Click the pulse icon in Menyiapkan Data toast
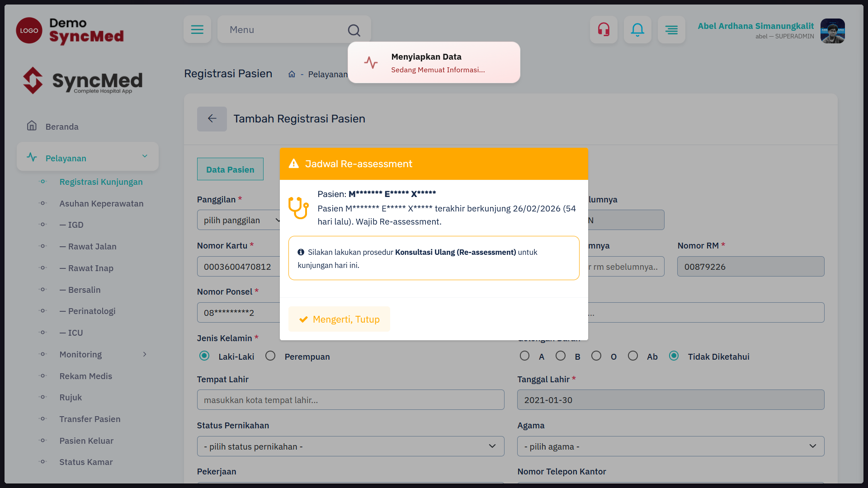Viewport: 868px width, 488px height. [x=371, y=62]
